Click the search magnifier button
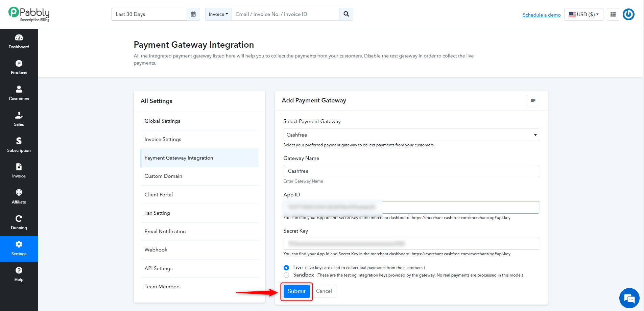The image size is (644, 311). (x=346, y=14)
